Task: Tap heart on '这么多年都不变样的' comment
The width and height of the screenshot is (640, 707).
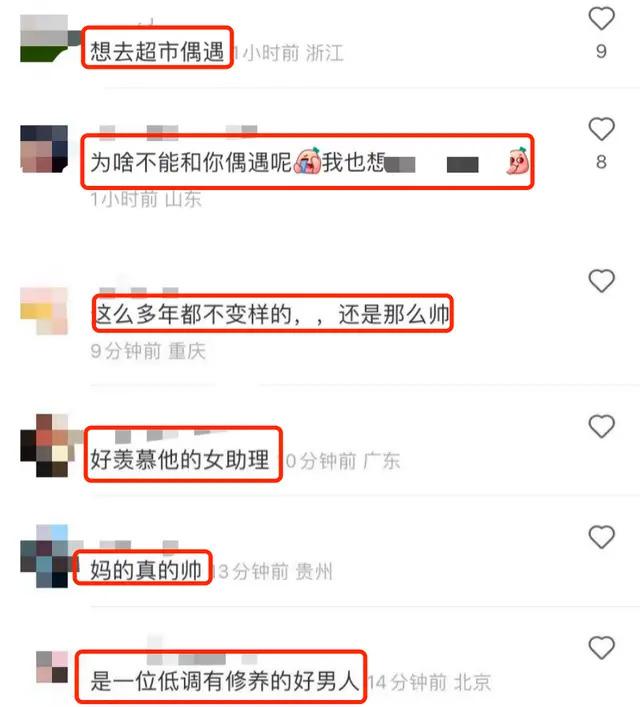Action: 602,280
